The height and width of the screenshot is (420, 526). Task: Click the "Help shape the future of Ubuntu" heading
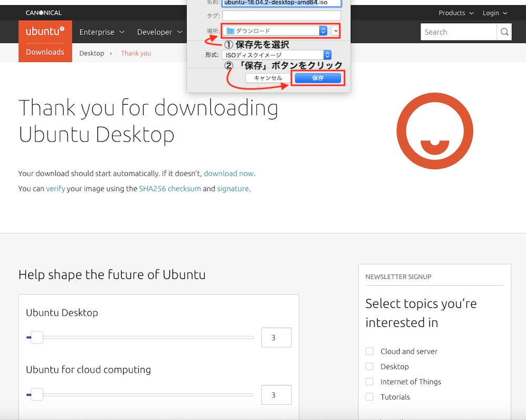click(112, 275)
